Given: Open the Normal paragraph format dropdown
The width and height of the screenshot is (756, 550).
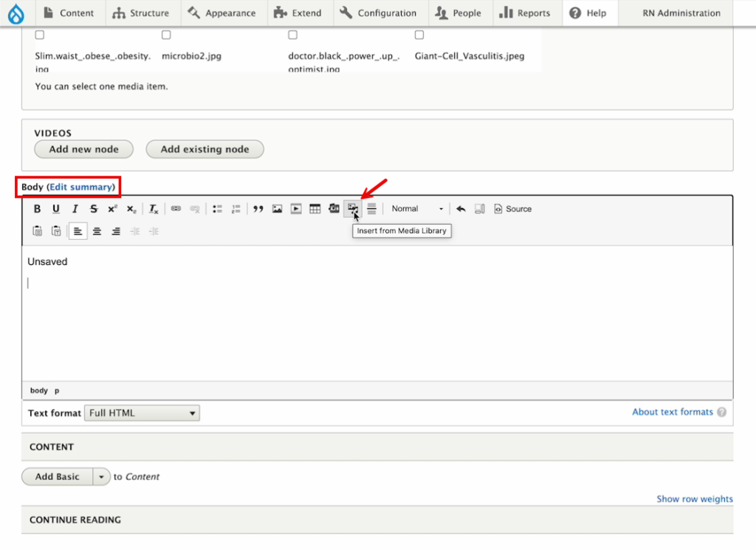Looking at the screenshot, I should (417, 209).
